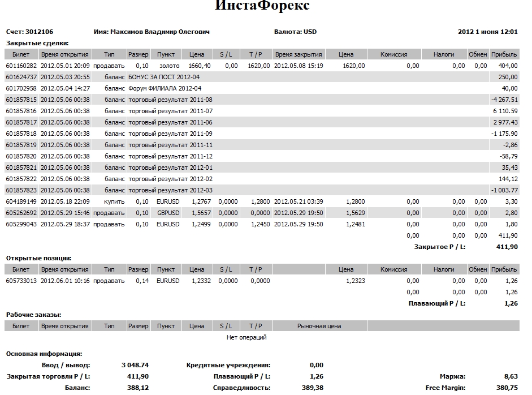Viewport: 532px width, 395px height.
Task: Select the 'Кредитные учреждения:' label
Action: 228,365
